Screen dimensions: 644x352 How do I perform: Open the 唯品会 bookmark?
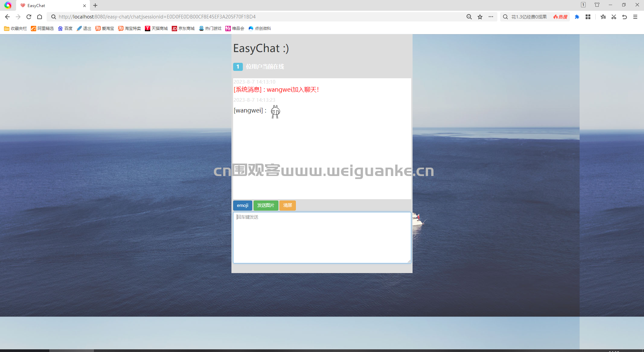click(x=235, y=29)
